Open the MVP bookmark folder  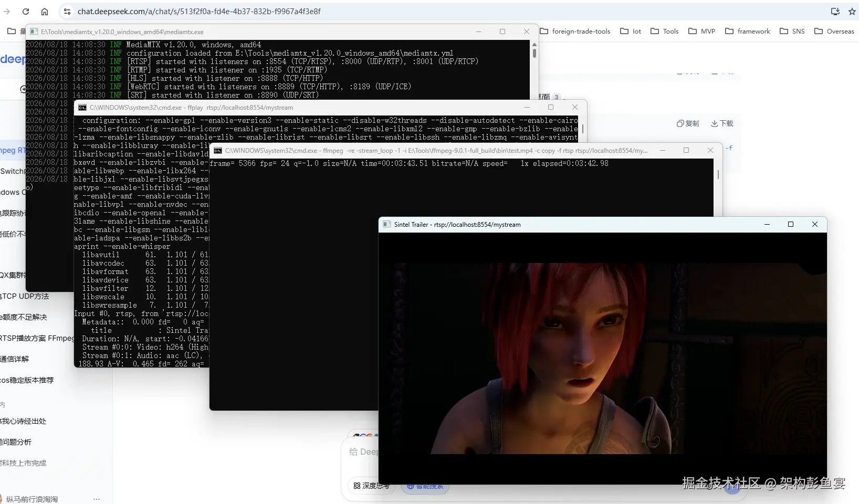702,31
